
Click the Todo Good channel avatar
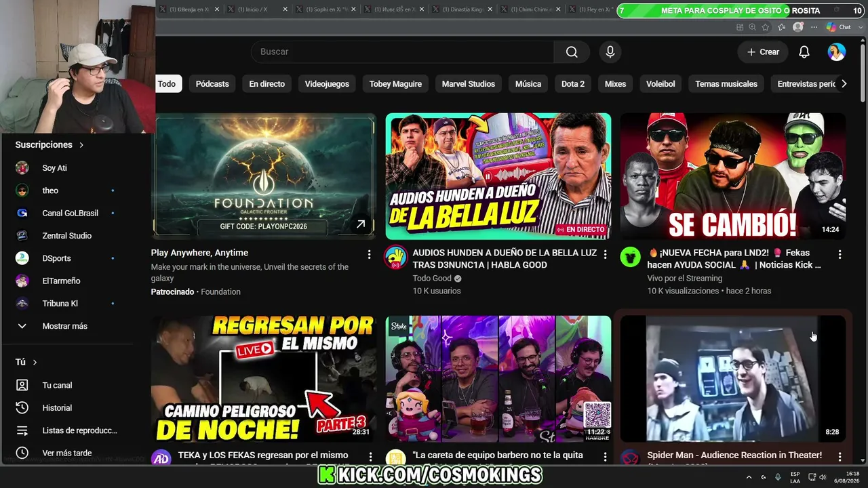395,258
